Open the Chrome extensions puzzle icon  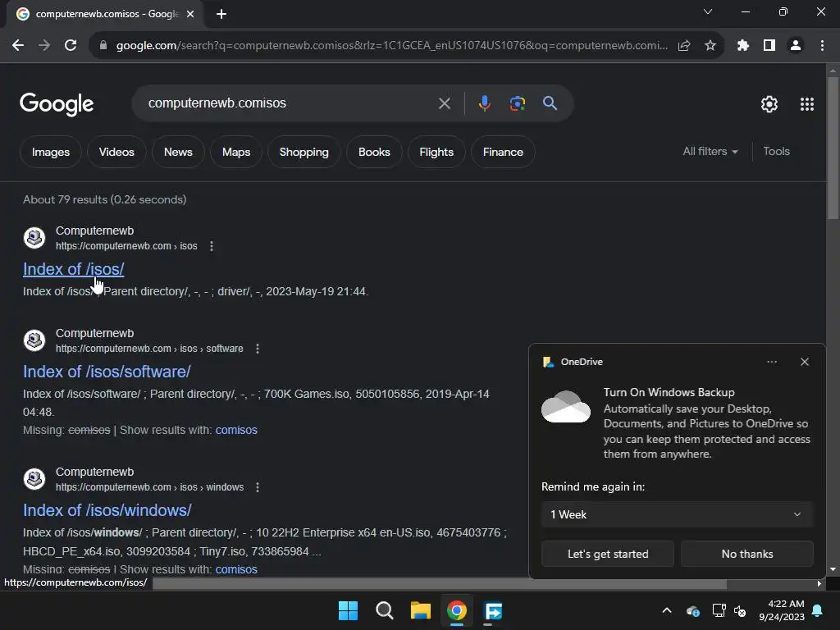(x=742, y=46)
